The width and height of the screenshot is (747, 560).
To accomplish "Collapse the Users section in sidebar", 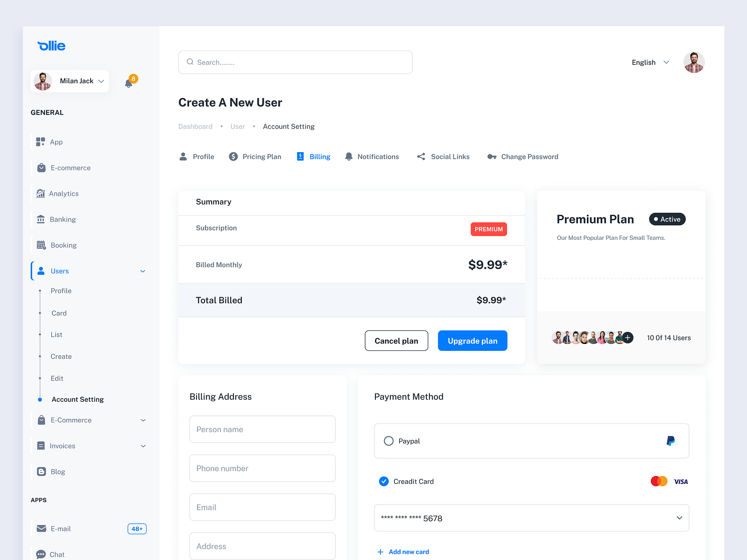I will coord(142,271).
